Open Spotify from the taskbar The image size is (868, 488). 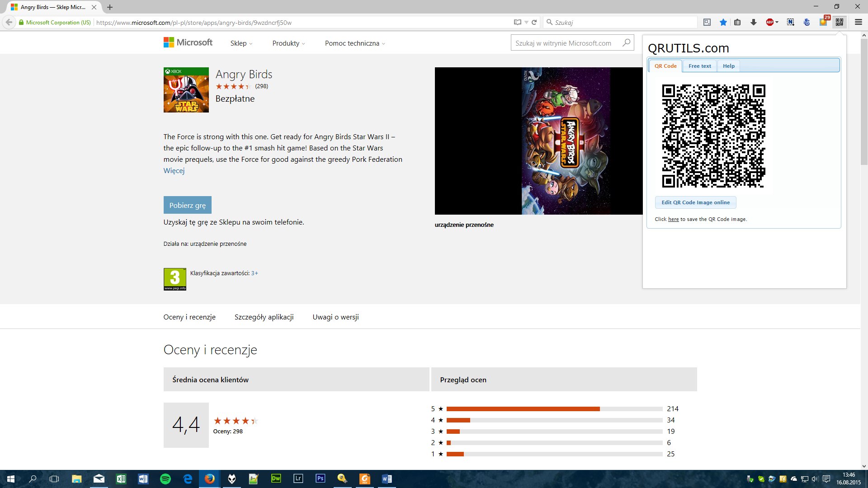point(165,479)
